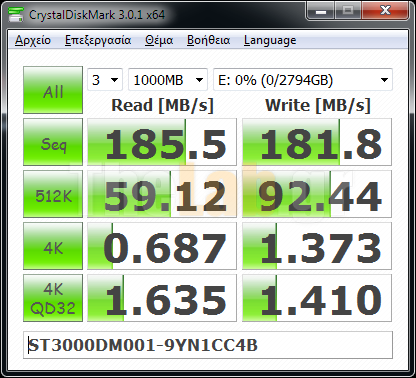Click the Seq write result 181.8
Image resolution: width=416 pixels, height=378 pixels.
(317, 142)
